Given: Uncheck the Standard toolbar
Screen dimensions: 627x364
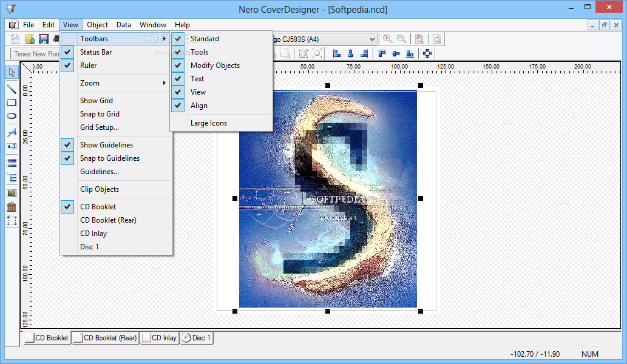Looking at the screenshot, I should 222,39.
